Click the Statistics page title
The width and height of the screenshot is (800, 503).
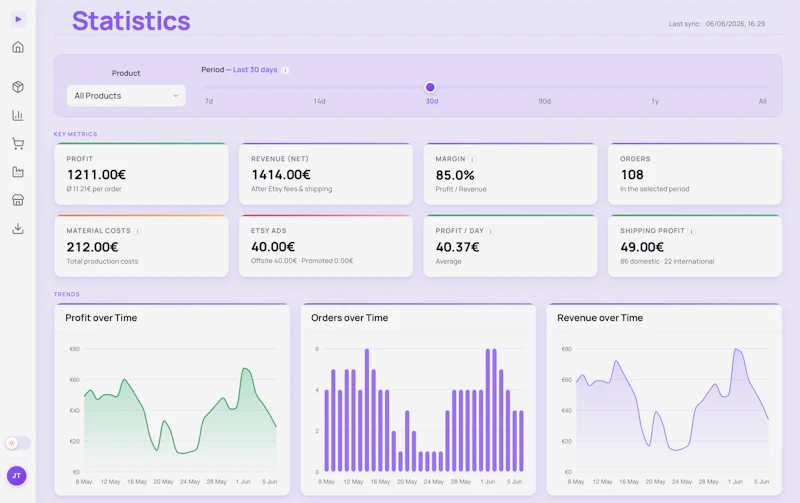click(131, 21)
